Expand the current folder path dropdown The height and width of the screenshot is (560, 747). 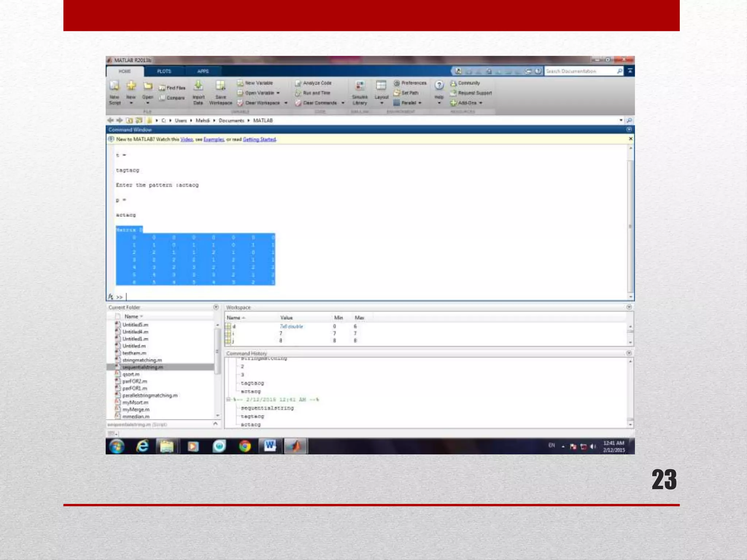[621, 120]
